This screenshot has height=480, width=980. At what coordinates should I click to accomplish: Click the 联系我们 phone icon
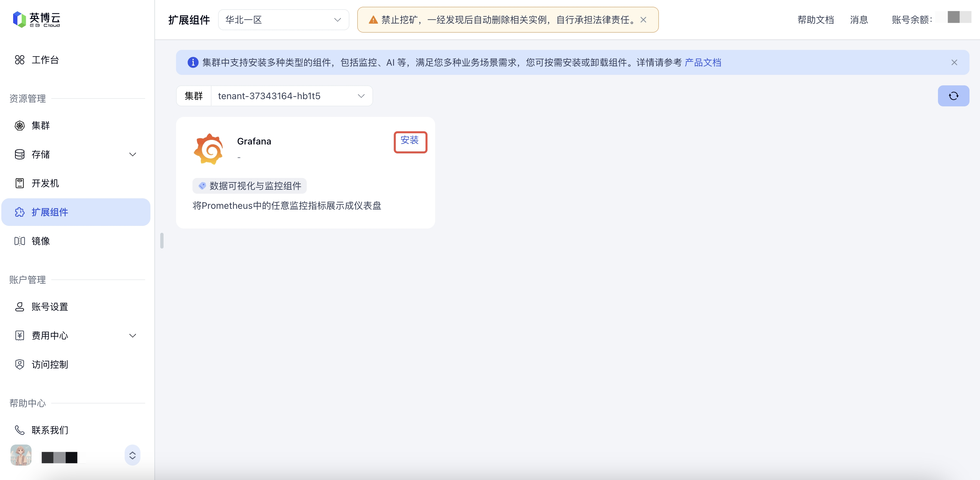pyautogui.click(x=19, y=430)
